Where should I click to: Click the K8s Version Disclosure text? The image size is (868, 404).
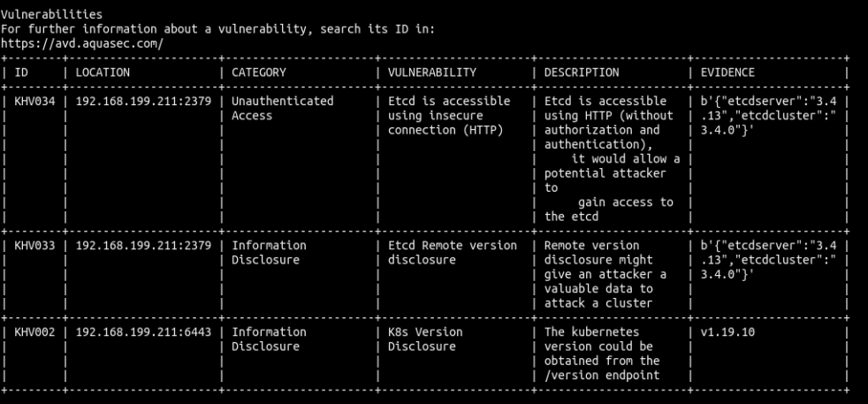coord(425,339)
